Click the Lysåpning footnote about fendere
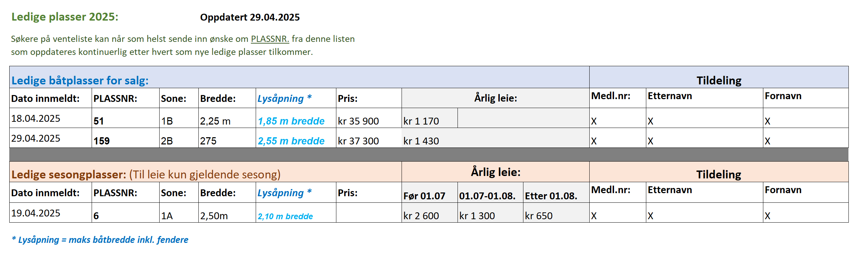The width and height of the screenshot is (868, 259). coord(100,239)
